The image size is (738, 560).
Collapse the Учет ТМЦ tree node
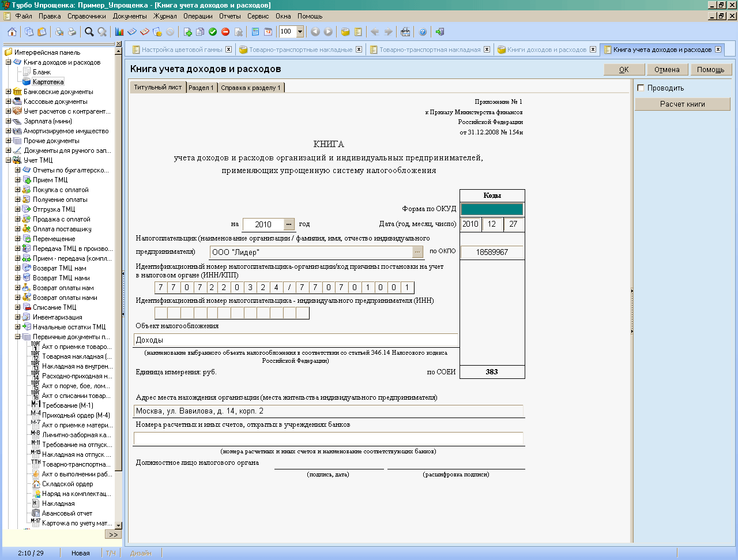(x=8, y=160)
